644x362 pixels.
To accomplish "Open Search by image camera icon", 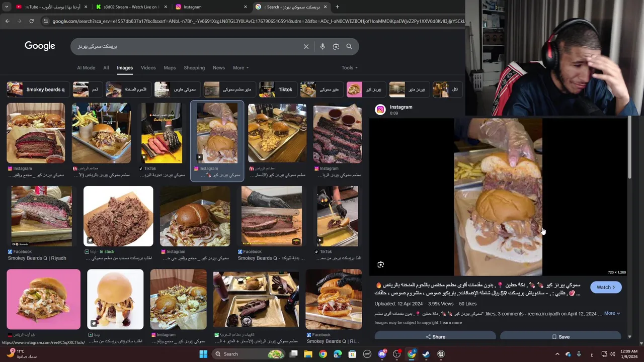I will click(x=336, y=46).
